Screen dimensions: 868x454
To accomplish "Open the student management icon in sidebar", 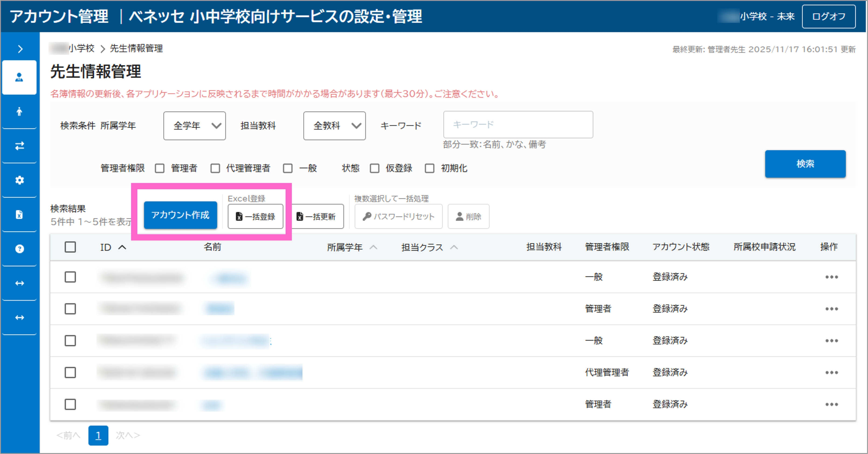I will [19, 111].
